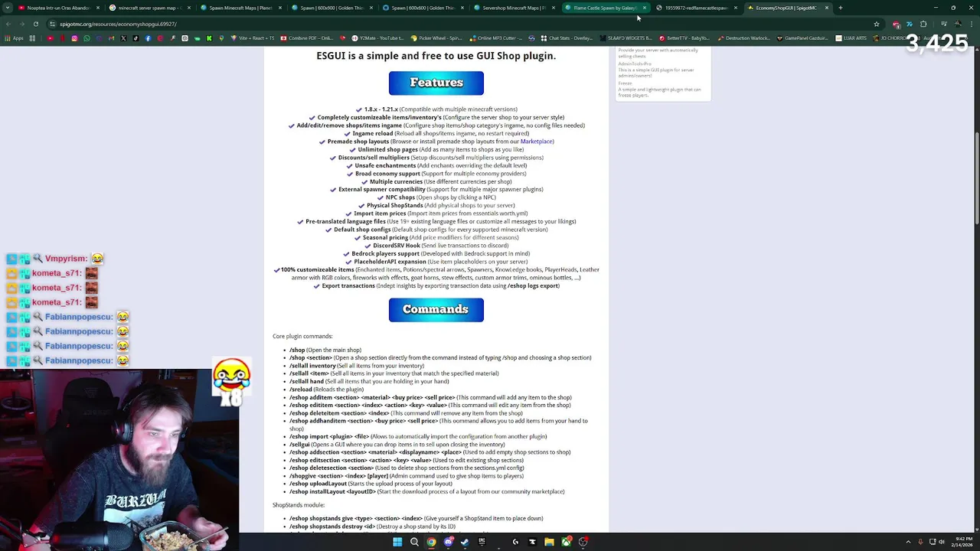980x551 pixels.
Task: Open Google Chrome from the taskbar
Action: click(431, 542)
